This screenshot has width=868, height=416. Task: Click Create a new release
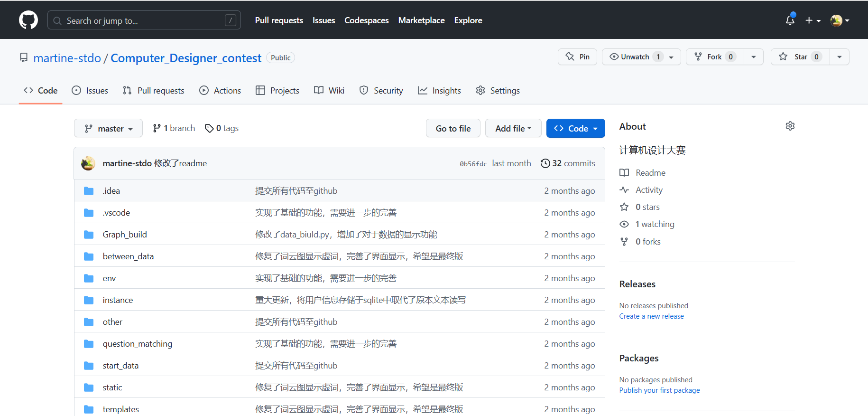tap(651, 316)
